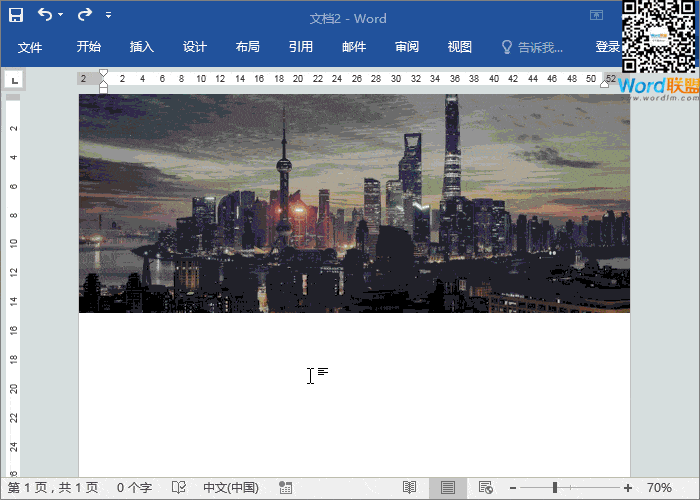Click zoom in plus button
Image resolution: width=700 pixels, height=500 pixels.
point(628,488)
